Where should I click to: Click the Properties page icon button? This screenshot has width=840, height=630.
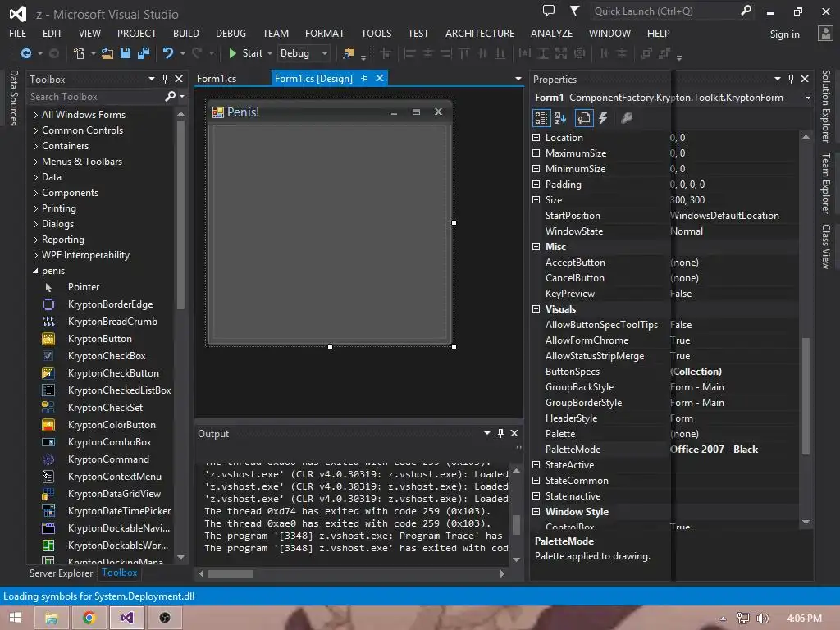[584, 118]
